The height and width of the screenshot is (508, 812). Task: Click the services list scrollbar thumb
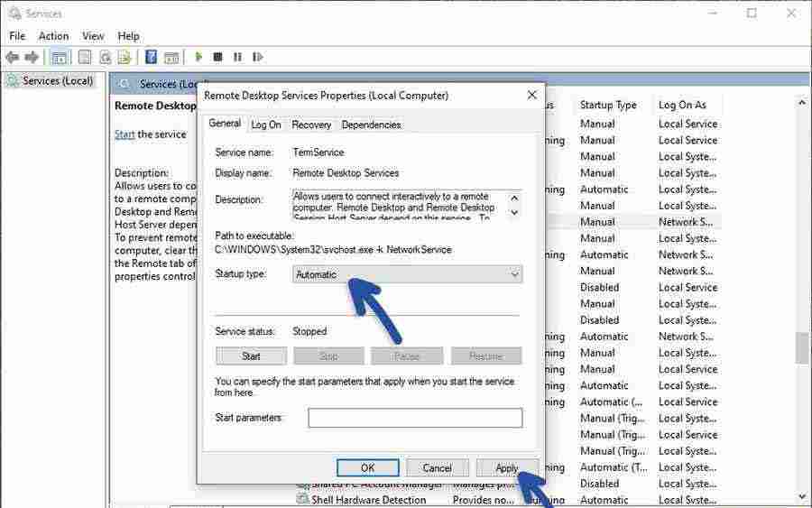[803, 348]
